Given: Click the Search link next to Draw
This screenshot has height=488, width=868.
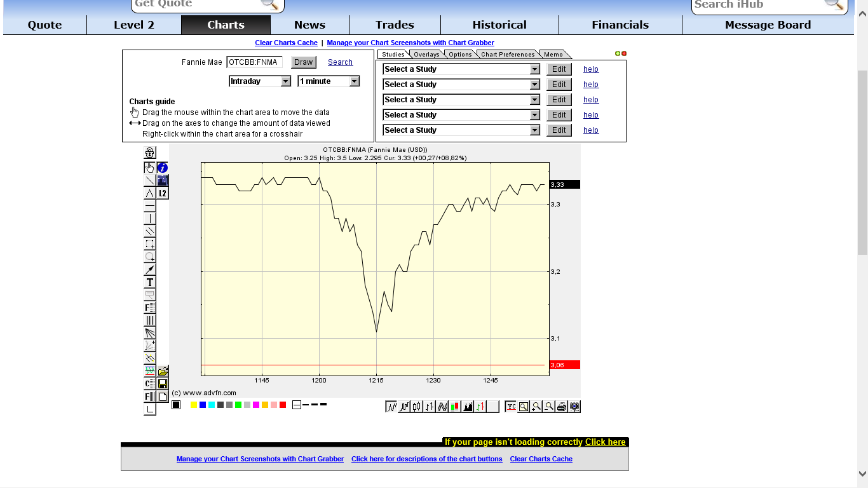Looking at the screenshot, I should click(x=340, y=62).
